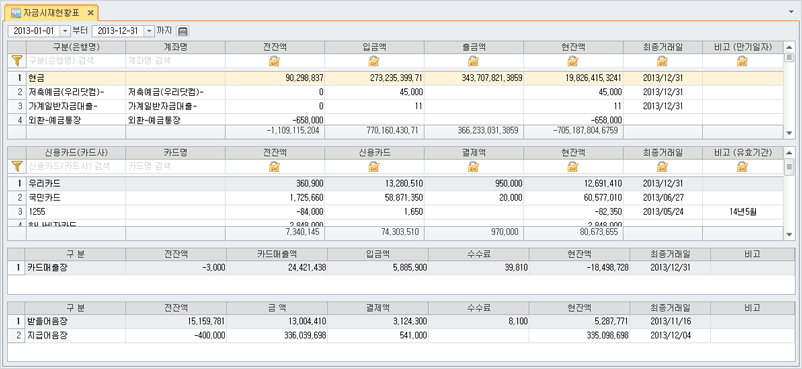Open the start date 2013-01-01 dropdown
The image size is (802, 369).
[65, 31]
